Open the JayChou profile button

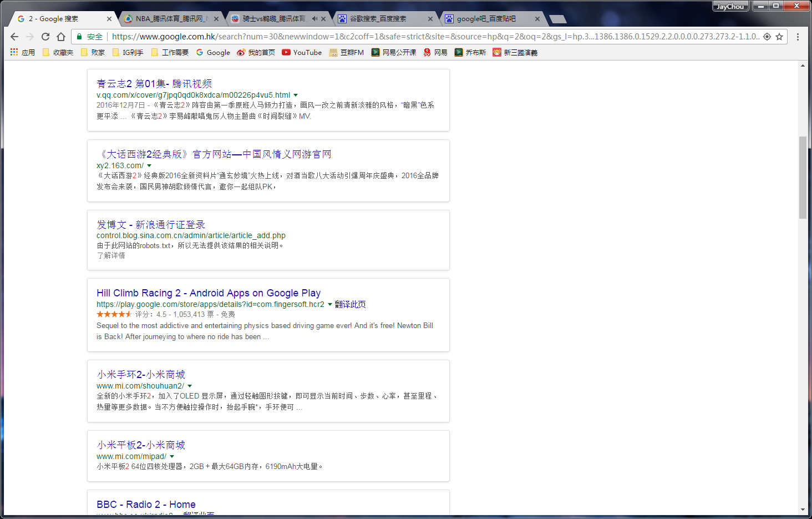(x=730, y=7)
